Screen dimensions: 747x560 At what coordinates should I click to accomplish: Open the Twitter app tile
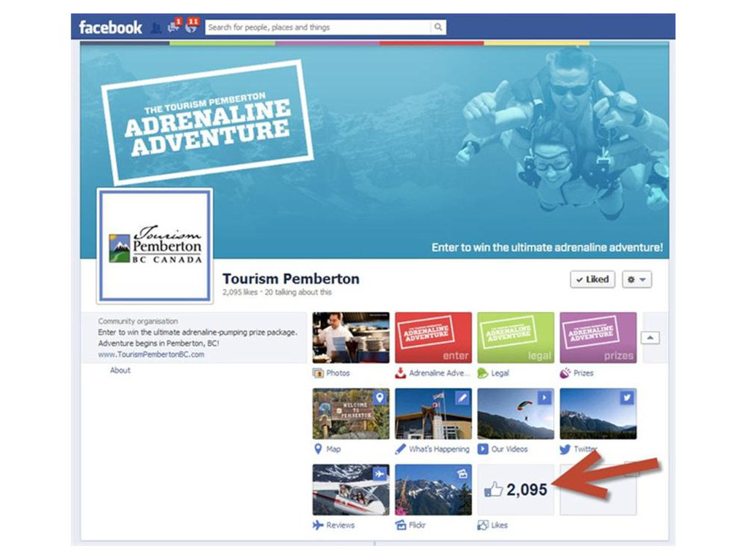(598, 413)
